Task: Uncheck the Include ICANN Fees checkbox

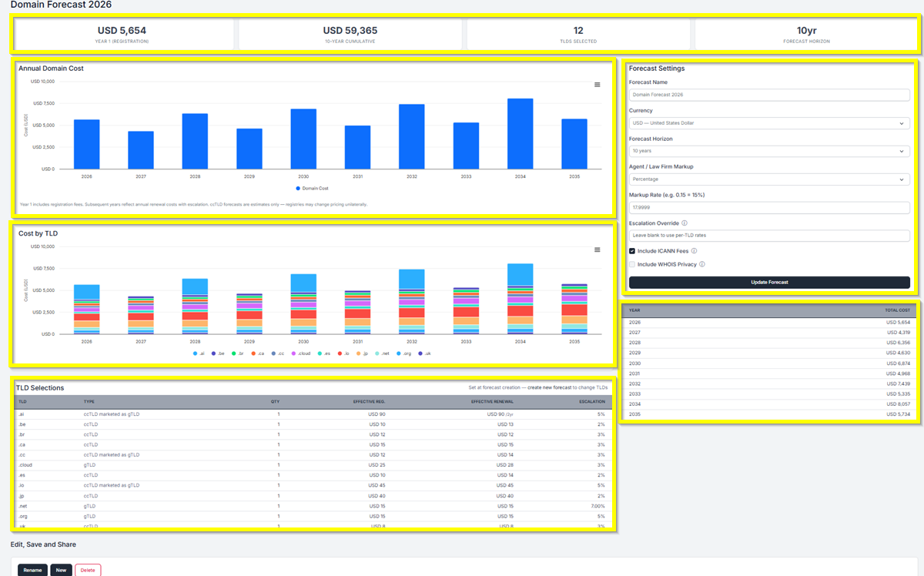Action: pos(632,250)
